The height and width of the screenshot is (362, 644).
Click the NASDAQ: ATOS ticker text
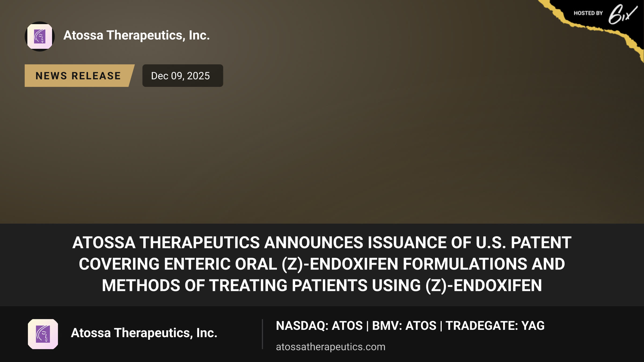tap(319, 326)
